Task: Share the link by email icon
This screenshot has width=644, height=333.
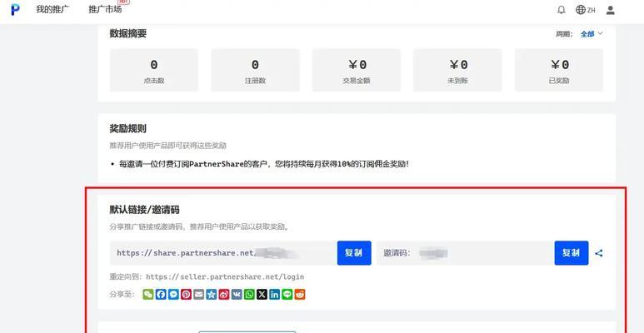Action: [x=199, y=295]
